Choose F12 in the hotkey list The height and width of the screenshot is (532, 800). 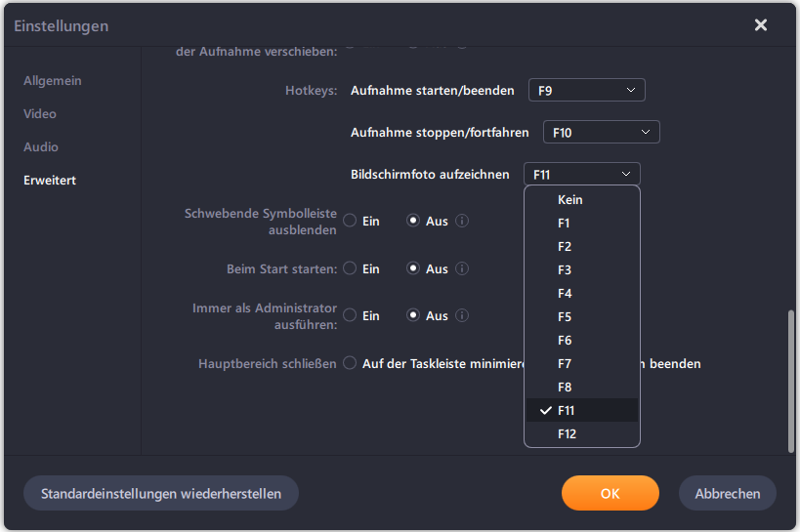coord(581,433)
